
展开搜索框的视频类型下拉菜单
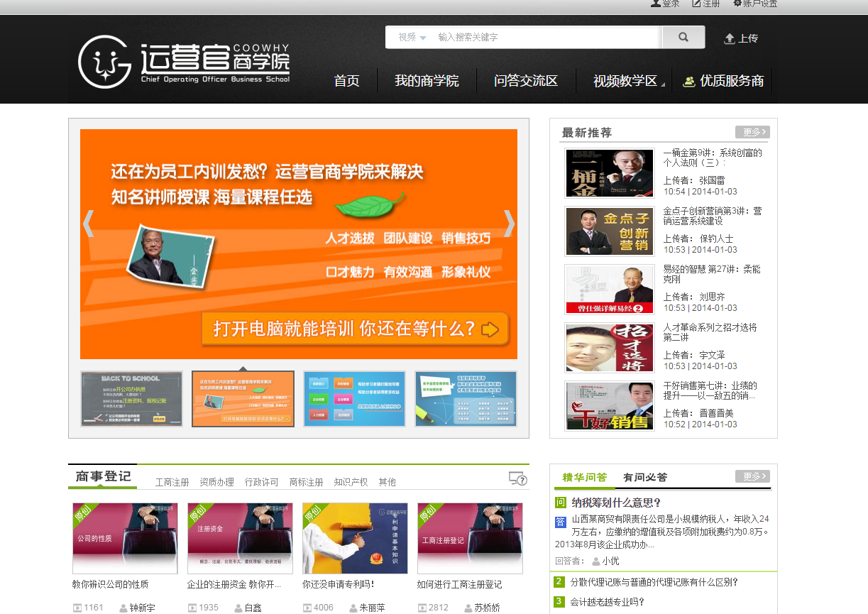tap(410, 37)
